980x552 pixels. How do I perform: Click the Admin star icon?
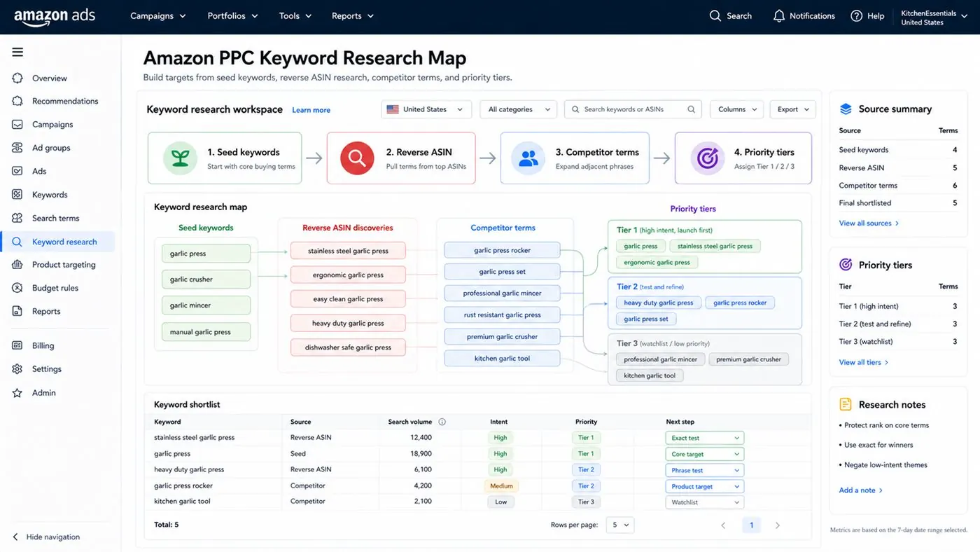pyautogui.click(x=17, y=393)
